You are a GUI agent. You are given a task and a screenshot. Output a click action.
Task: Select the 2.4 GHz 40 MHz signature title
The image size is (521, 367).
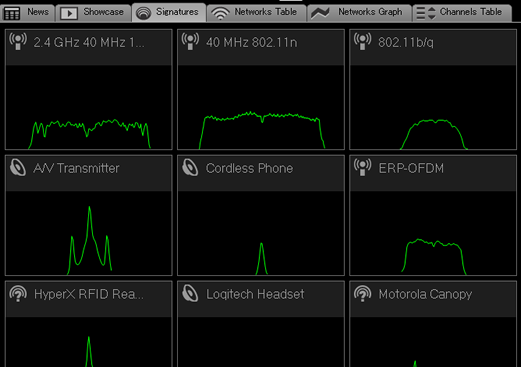(89, 43)
